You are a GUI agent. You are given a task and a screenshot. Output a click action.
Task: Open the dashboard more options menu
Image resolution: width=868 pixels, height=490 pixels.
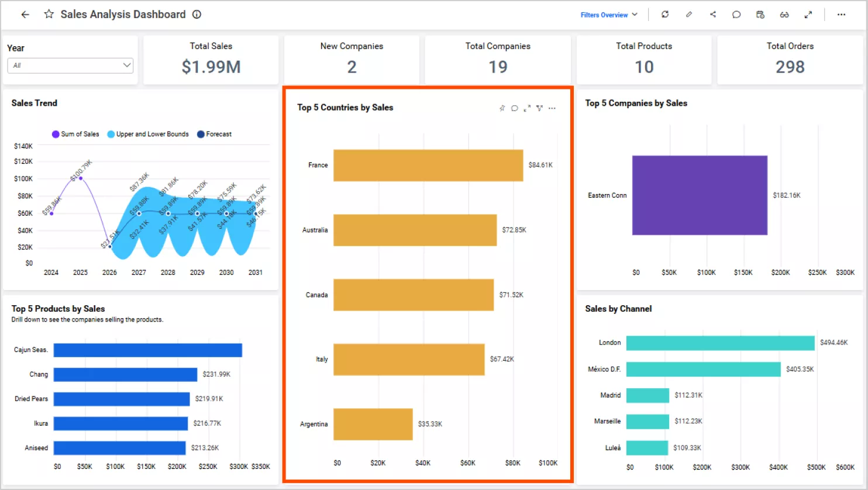coord(841,15)
